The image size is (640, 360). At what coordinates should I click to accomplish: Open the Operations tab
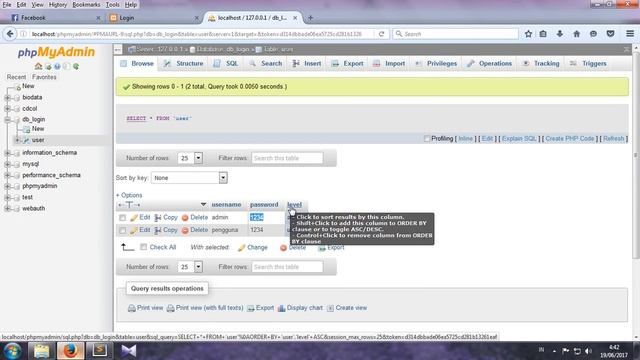pos(489,64)
